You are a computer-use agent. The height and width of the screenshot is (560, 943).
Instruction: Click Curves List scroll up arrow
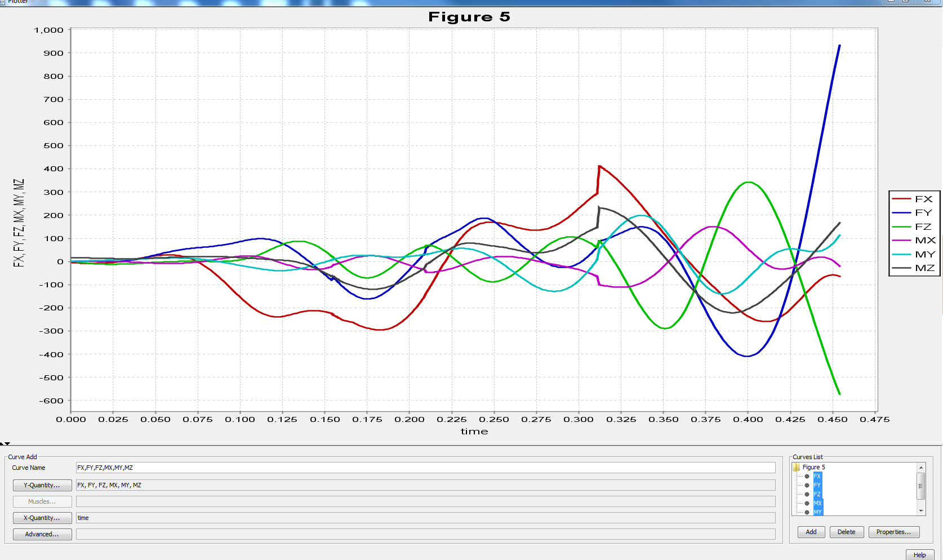coord(922,468)
